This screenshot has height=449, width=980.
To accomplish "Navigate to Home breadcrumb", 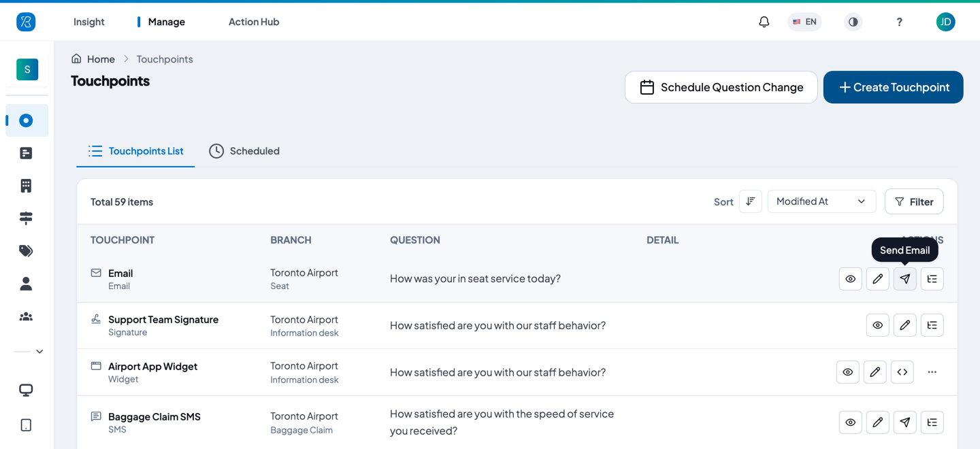I will click(101, 59).
